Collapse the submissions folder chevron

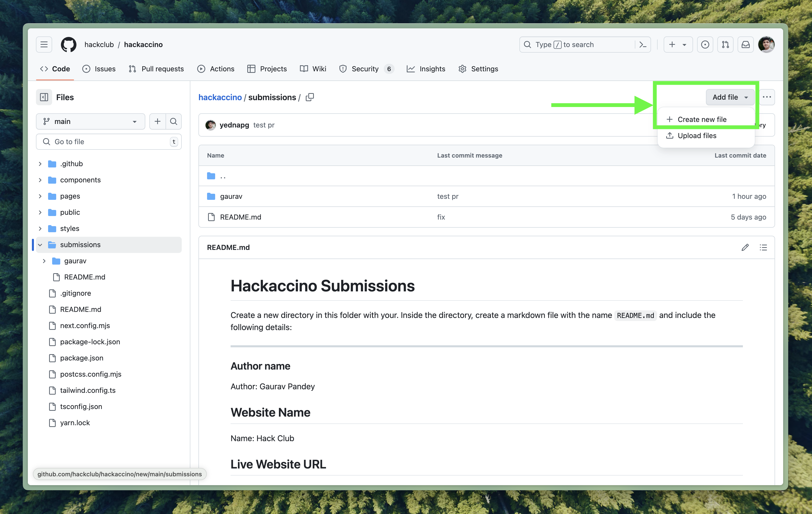(40, 245)
